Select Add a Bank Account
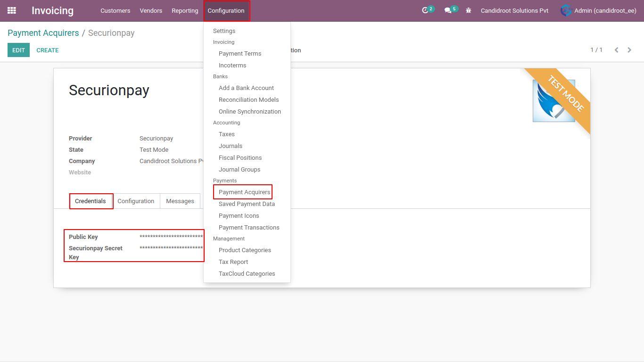This screenshot has width=644, height=362. tap(247, 88)
